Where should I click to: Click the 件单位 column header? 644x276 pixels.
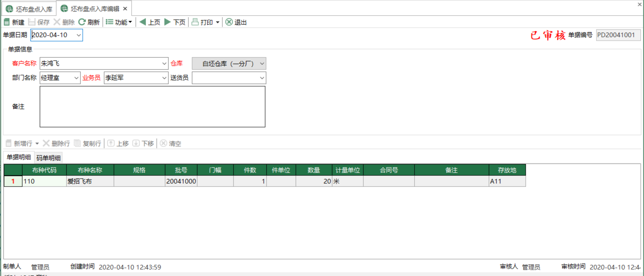[281, 170]
